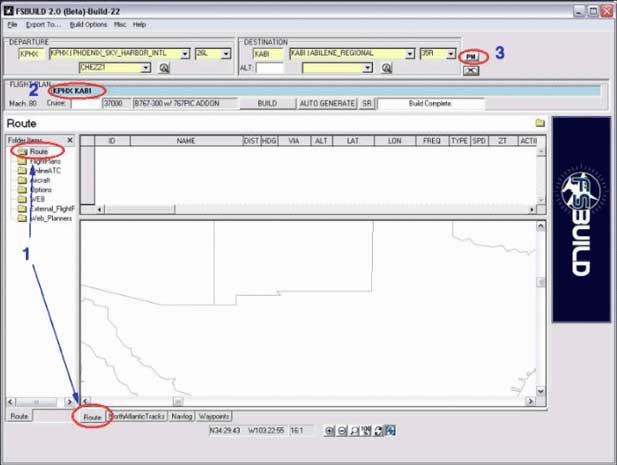Click the SR button
The width and height of the screenshot is (617, 465).
pos(367,103)
